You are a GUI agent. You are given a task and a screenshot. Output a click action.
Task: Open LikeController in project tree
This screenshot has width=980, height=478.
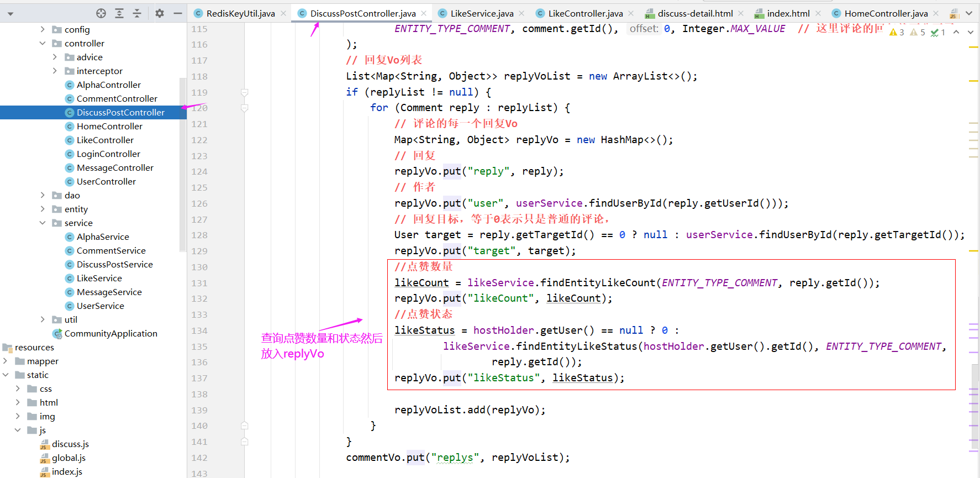(x=105, y=140)
